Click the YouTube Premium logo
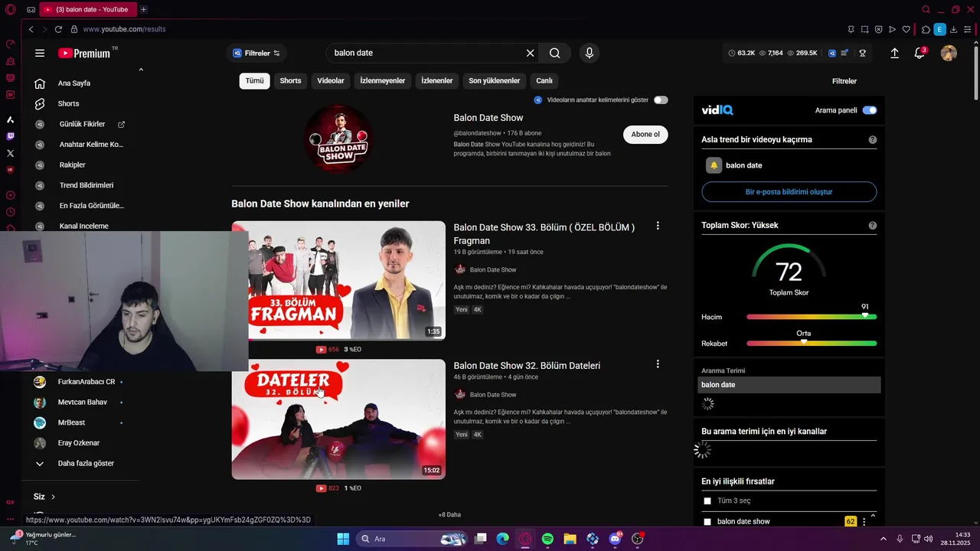980x551 pixels. tap(84, 54)
